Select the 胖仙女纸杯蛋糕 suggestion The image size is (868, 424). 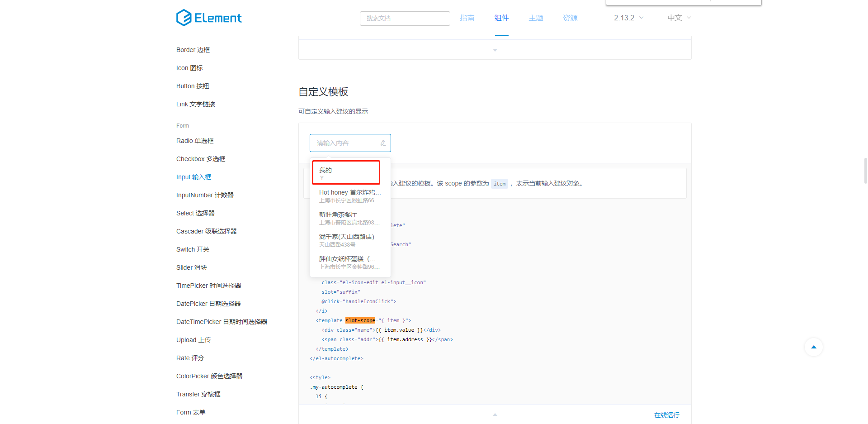350,262
